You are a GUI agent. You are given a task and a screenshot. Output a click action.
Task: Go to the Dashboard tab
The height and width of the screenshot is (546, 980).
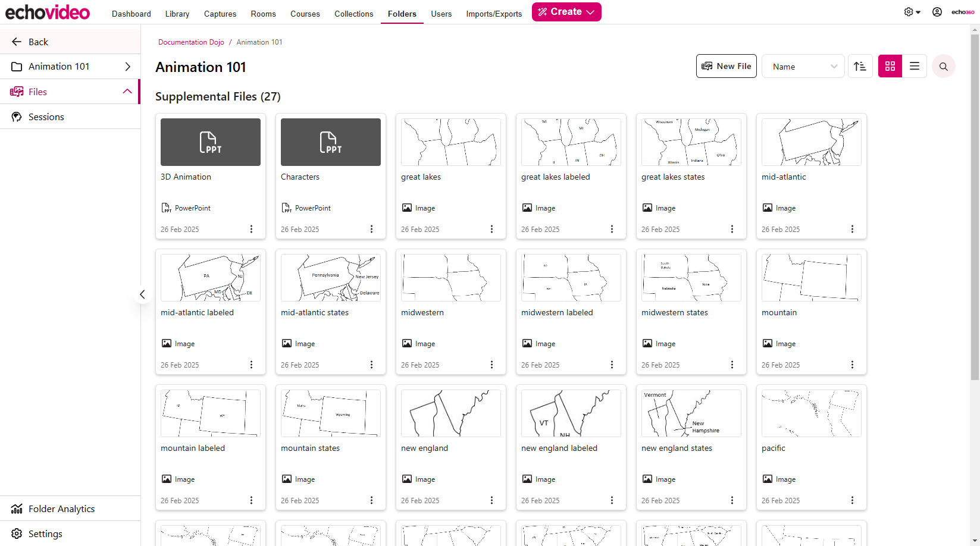point(131,14)
